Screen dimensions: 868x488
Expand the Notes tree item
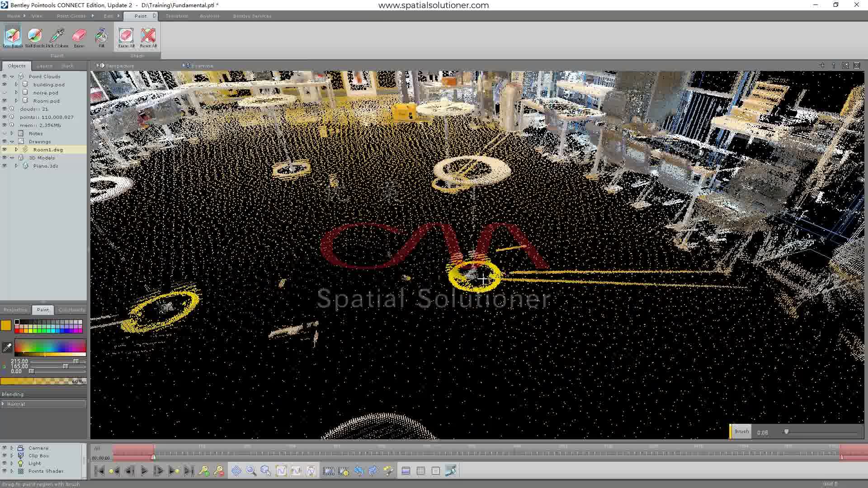pos(12,133)
